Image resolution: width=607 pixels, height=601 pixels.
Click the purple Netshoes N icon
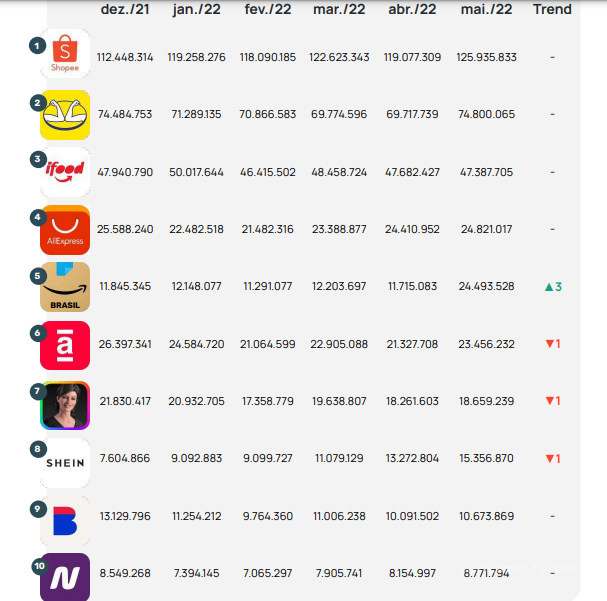click(x=65, y=577)
